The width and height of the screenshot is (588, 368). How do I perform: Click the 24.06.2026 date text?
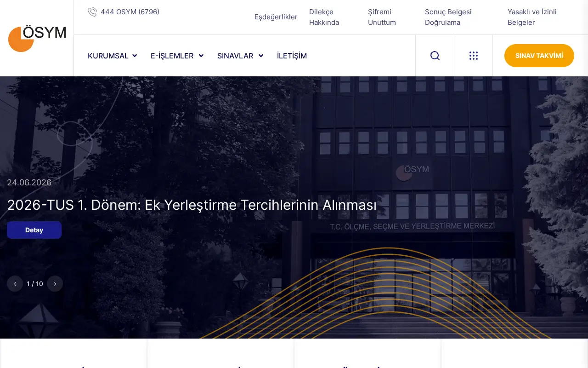[29, 183]
